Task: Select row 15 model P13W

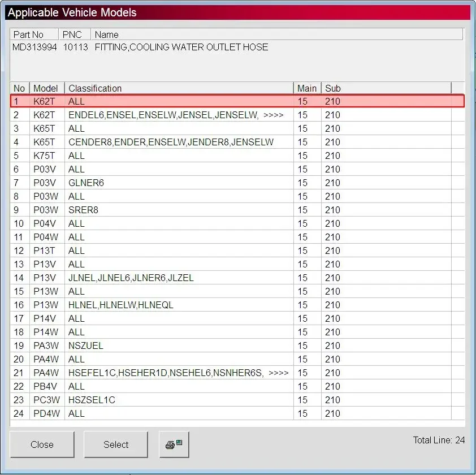Action: (46, 291)
